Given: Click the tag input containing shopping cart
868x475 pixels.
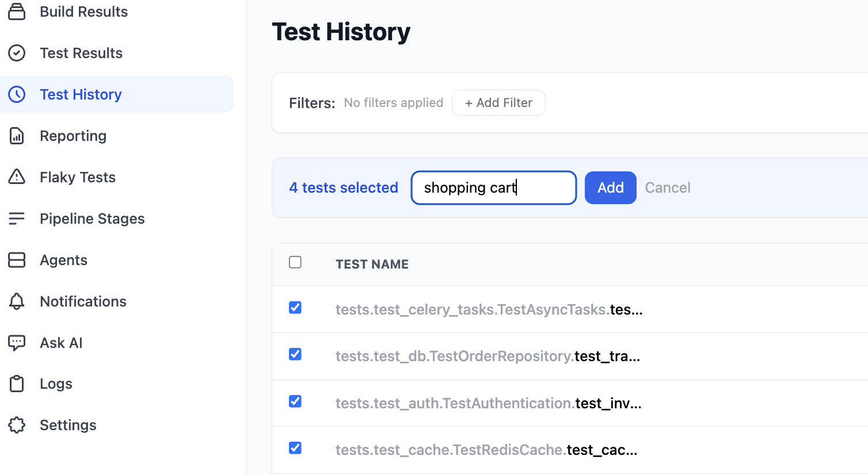Looking at the screenshot, I should click(x=493, y=188).
